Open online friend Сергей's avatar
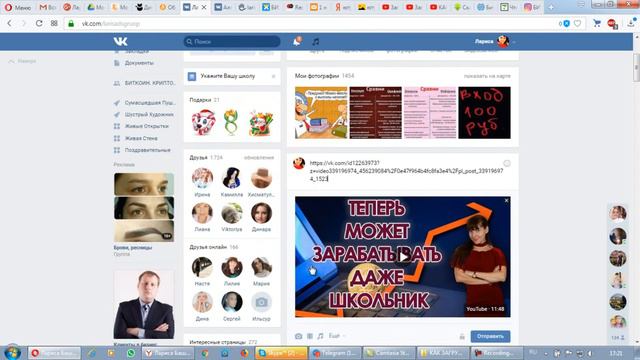This screenshot has width=640, height=360. (232, 302)
